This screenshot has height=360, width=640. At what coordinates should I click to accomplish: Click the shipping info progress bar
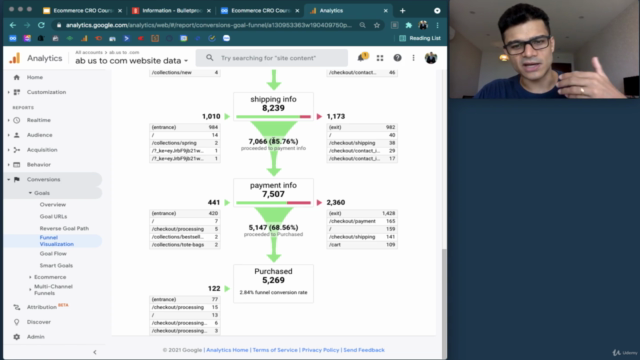pyautogui.click(x=273, y=117)
